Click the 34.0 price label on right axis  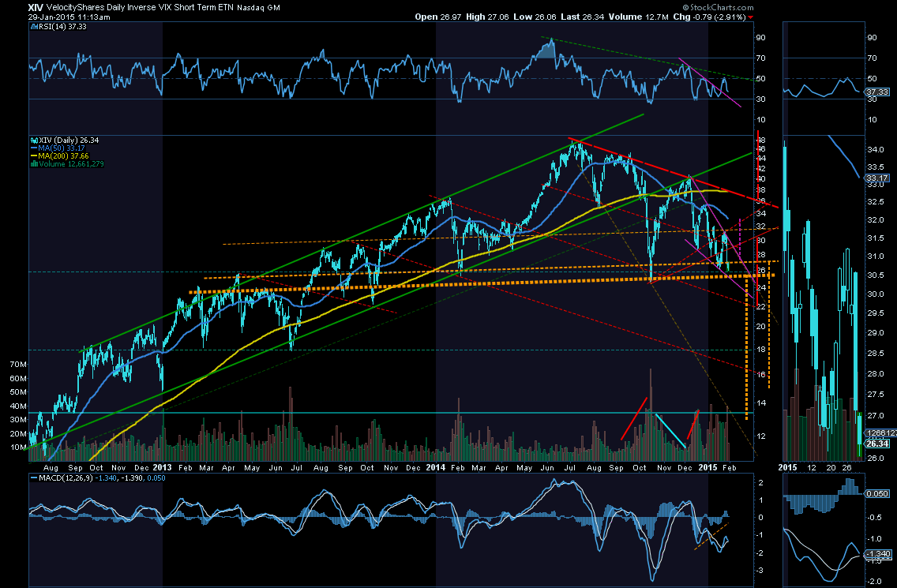[876, 150]
